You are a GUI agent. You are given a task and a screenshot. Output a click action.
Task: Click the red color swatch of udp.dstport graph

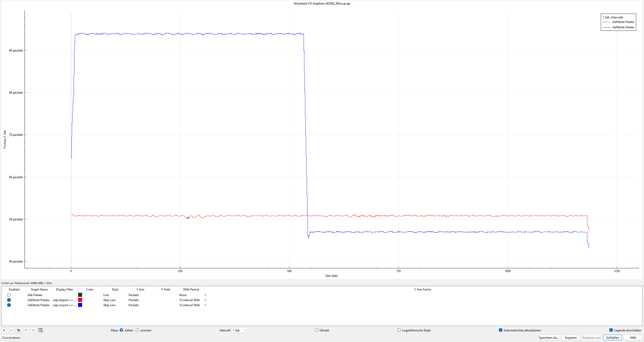tap(80, 300)
